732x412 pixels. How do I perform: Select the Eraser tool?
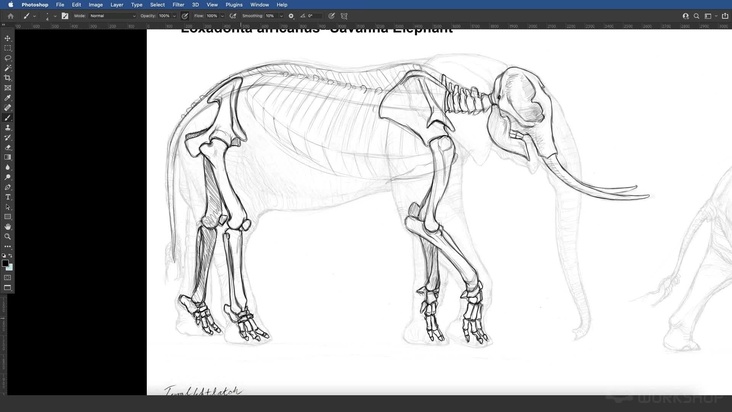point(7,147)
